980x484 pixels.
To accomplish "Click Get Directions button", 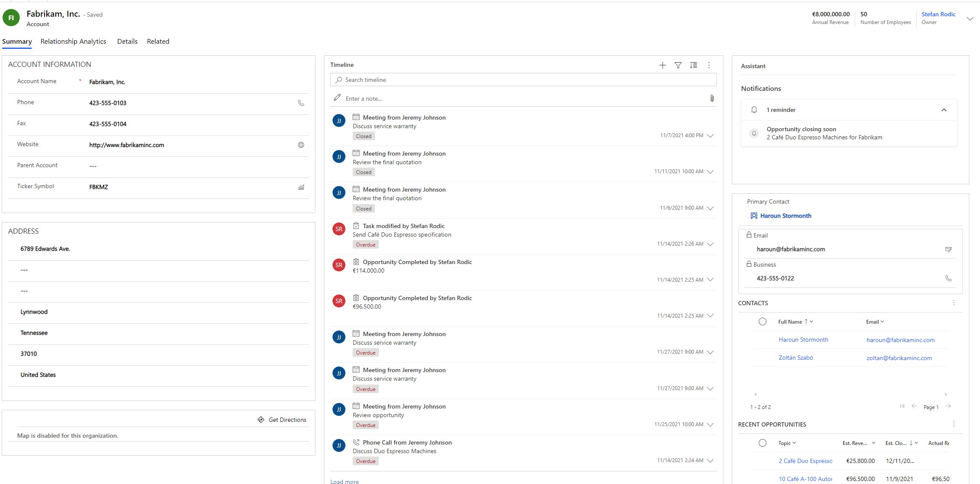I will click(282, 420).
